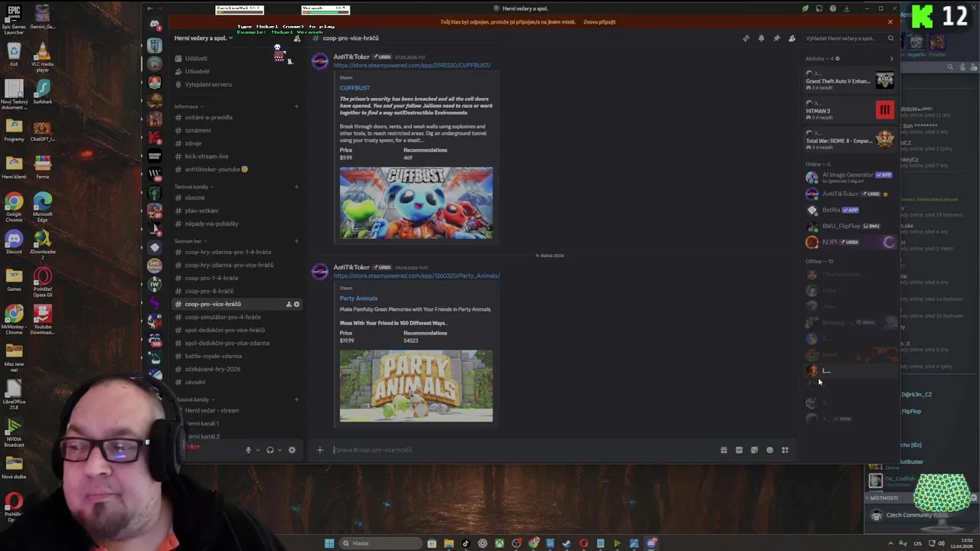This screenshot has width=980, height=551.
Task: Open Discord desktop shortcut
Action: tap(14, 243)
